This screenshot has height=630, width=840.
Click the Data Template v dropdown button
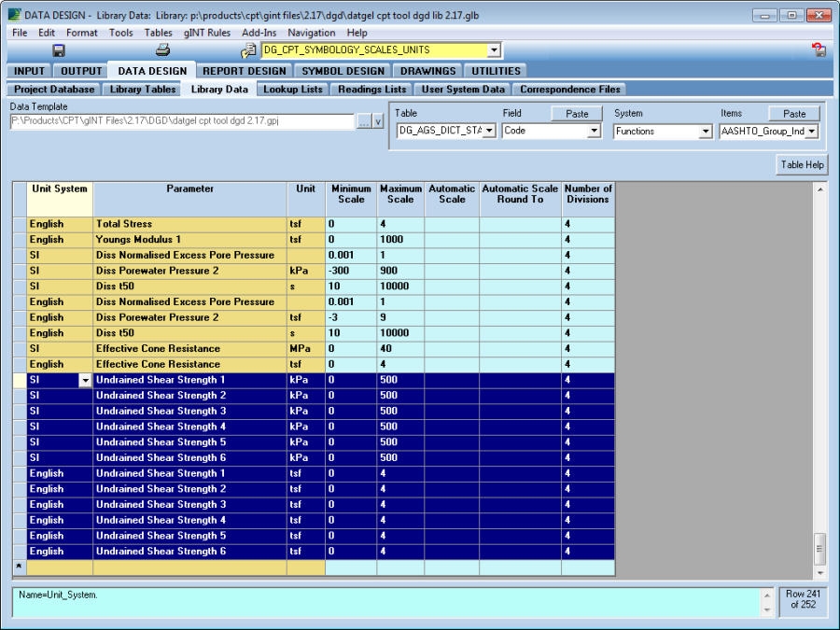click(378, 121)
